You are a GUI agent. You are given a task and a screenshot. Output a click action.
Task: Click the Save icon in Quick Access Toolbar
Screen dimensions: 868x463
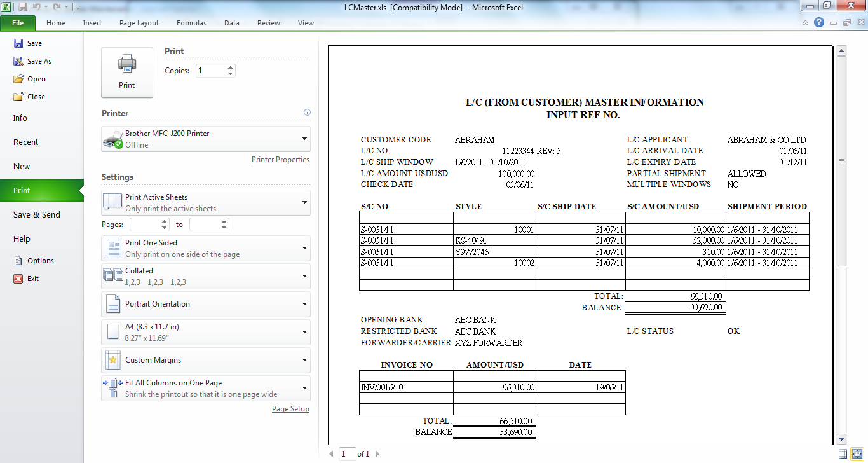(23, 7)
